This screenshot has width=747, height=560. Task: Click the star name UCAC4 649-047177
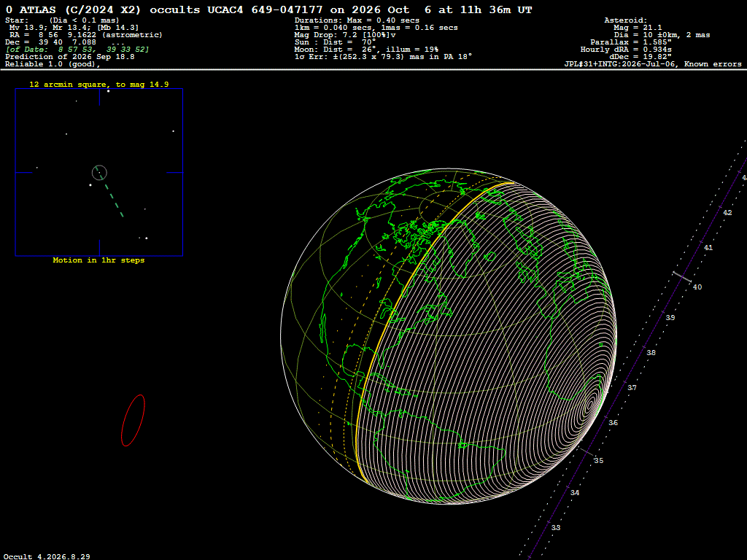coord(264,9)
